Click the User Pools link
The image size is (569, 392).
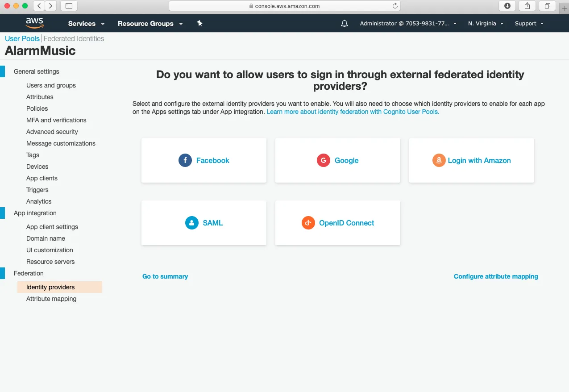tap(22, 38)
